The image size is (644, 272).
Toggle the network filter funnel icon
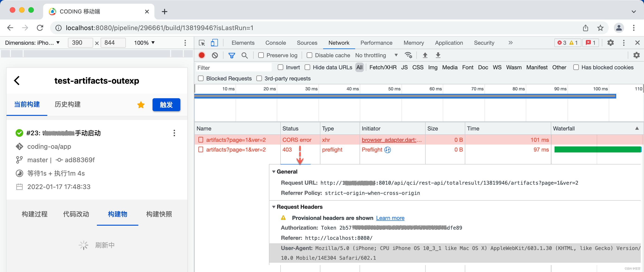(x=232, y=55)
